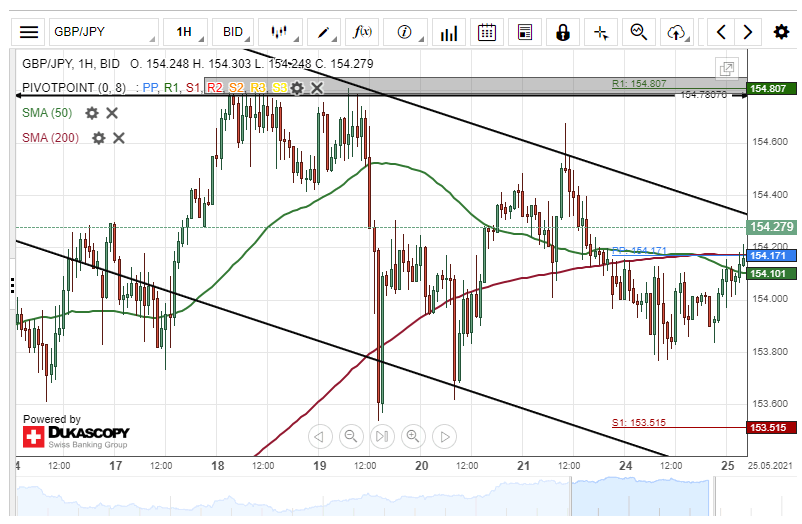Open the chart settings gear
Screen dimensions: 802x524
click(781, 32)
